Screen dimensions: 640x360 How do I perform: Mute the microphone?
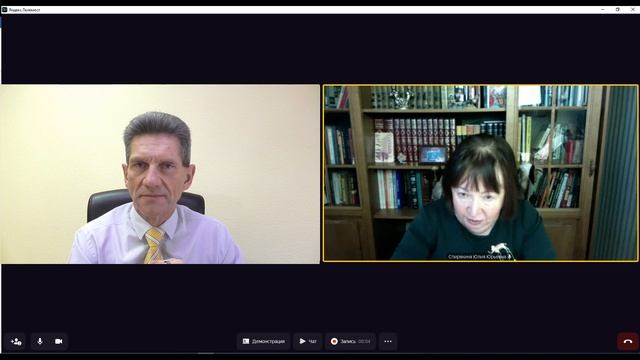click(x=40, y=341)
